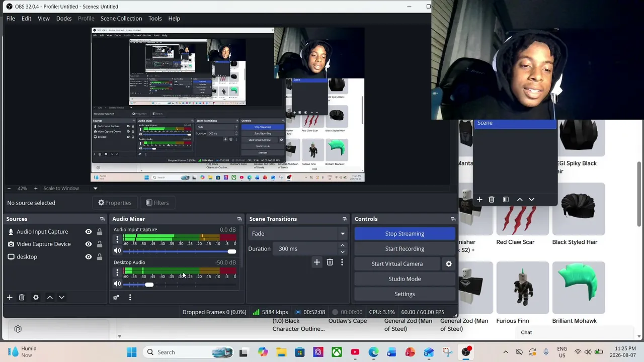The height and width of the screenshot is (362, 644).
Task: Add a new scene in Scenes dock
Action: click(x=479, y=200)
